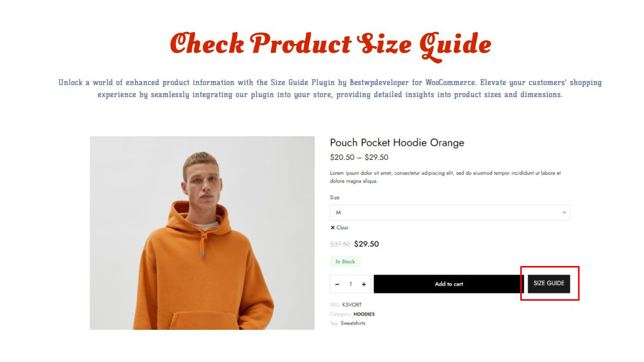Open the Size dropdown showing M

(x=450, y=213)
